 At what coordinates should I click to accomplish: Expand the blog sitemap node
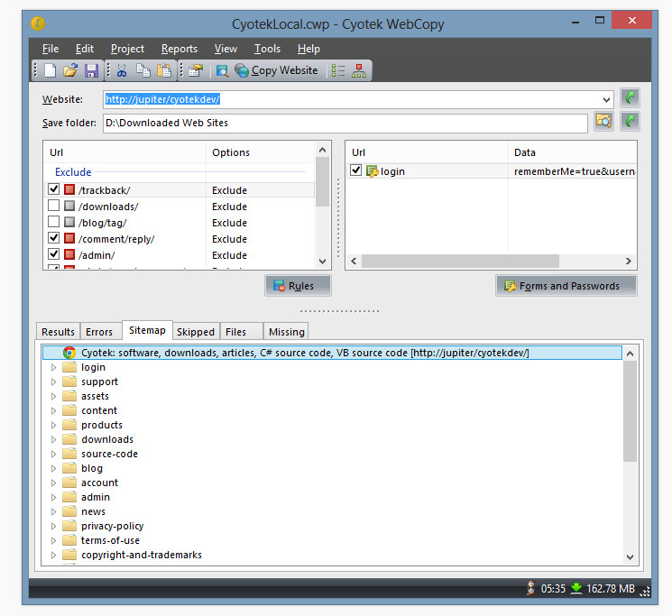53,469
